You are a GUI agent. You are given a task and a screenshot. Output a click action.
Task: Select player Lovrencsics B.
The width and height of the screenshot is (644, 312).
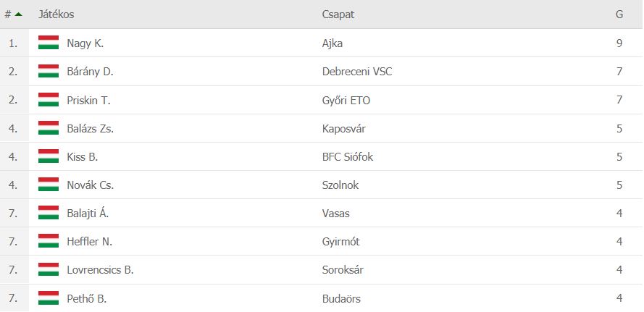point(100,270)
